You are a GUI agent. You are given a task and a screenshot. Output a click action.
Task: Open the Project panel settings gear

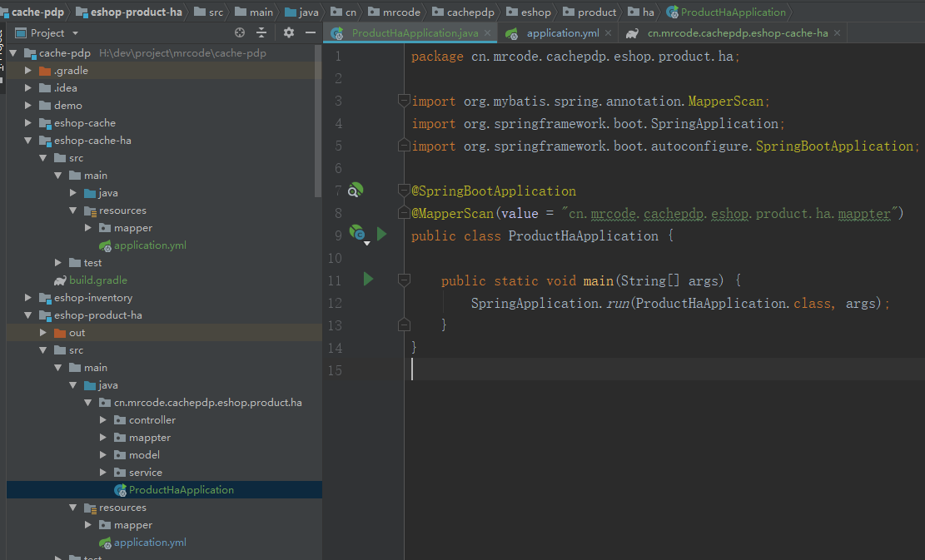tap(289, 32)
